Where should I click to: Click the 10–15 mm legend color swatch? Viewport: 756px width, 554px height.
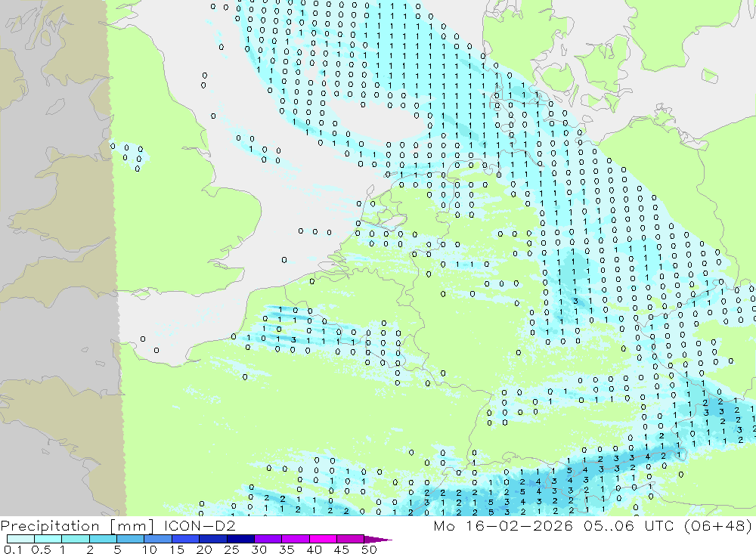point(158,539)
